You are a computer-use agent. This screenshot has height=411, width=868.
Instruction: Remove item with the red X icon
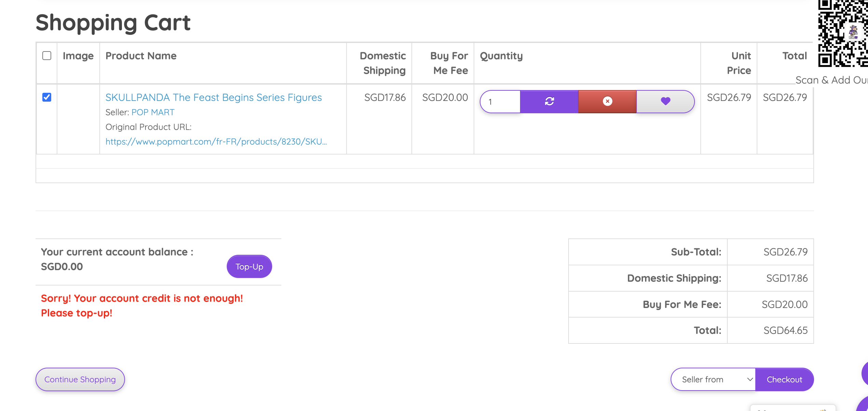607,101
